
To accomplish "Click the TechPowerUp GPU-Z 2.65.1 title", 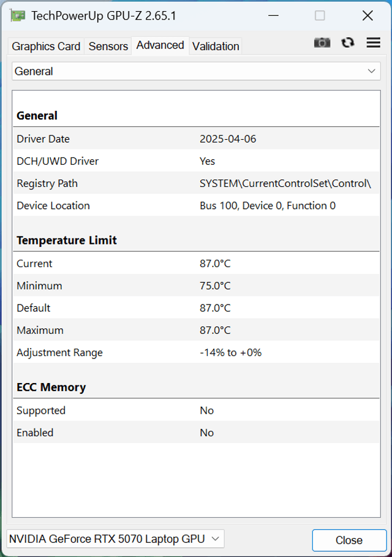I will (x=104, y=16).
